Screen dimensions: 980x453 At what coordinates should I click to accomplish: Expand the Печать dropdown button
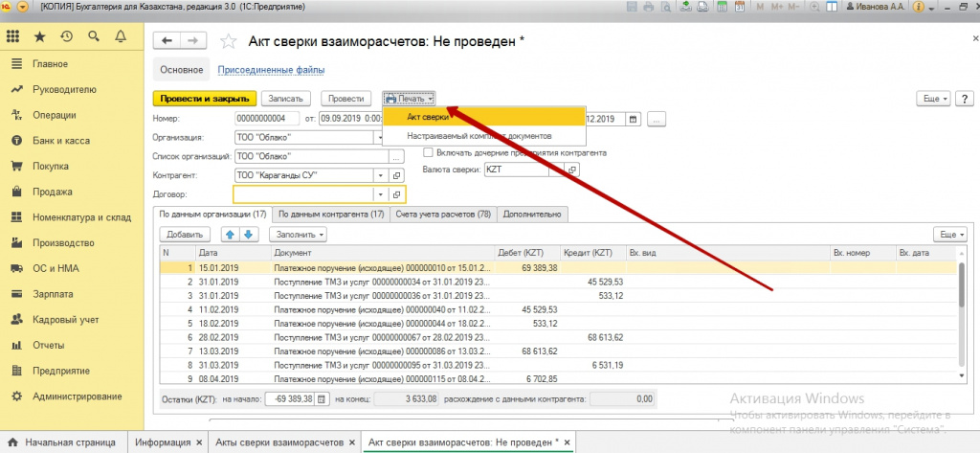409,99
